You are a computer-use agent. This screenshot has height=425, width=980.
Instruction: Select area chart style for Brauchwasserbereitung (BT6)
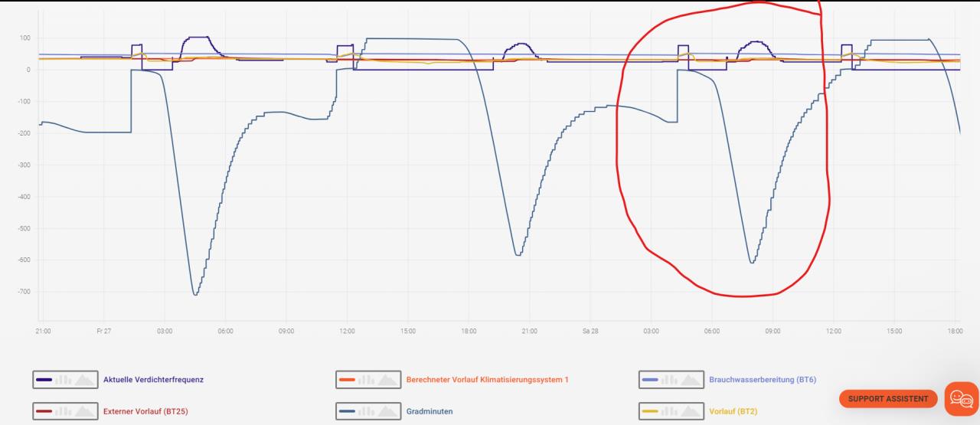(x=690, y=379)
